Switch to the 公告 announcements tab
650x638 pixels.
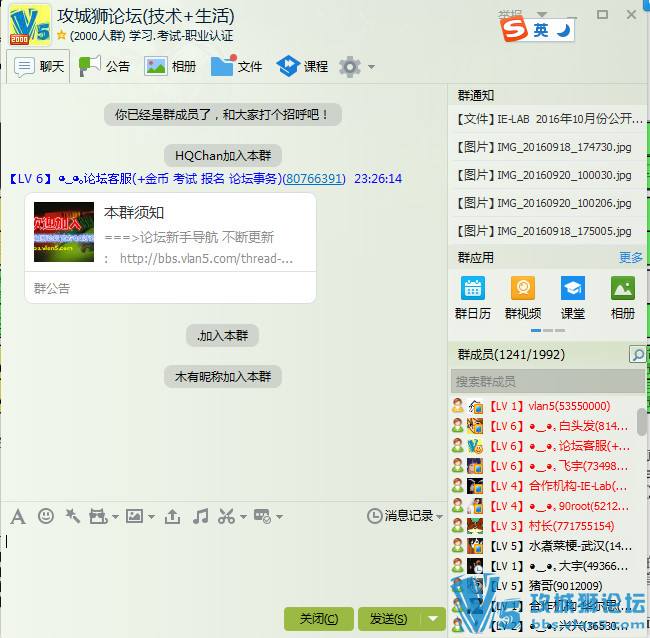pos(105,66)
